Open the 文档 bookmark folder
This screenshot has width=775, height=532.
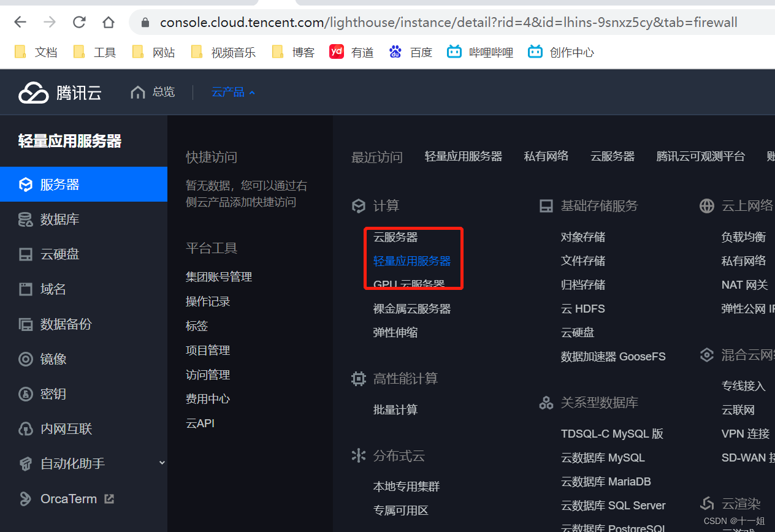point(36,52)
